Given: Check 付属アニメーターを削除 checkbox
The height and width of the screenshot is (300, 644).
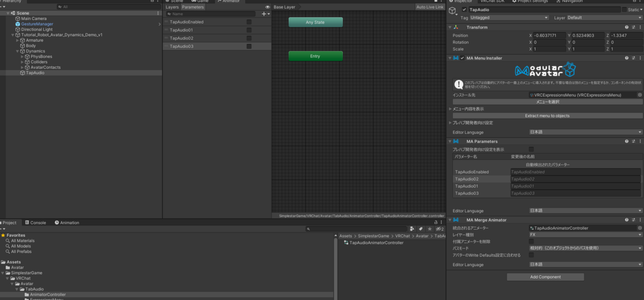Looking at the screenshot, I should pos(532,242).
